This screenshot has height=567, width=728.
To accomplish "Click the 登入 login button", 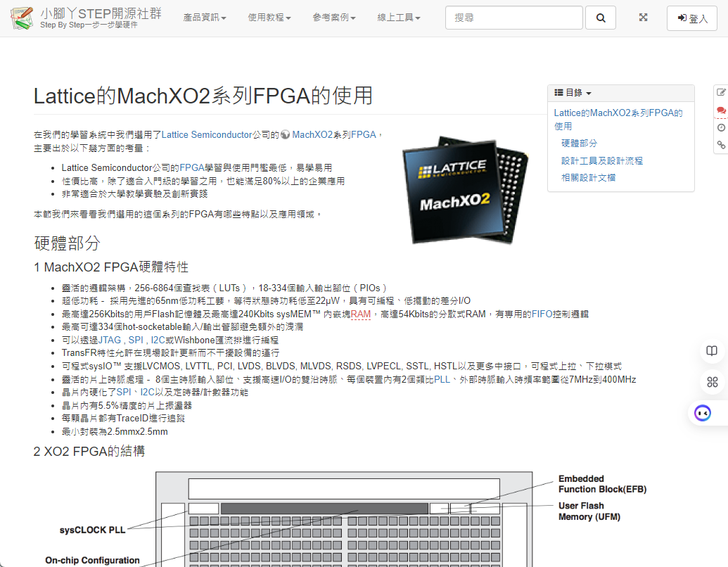I will point(692,18).
